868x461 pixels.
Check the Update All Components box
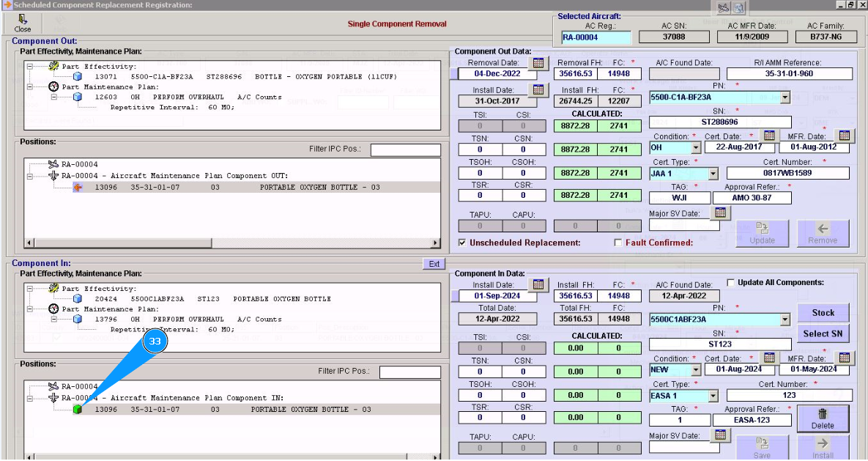(x=731, y=282)
